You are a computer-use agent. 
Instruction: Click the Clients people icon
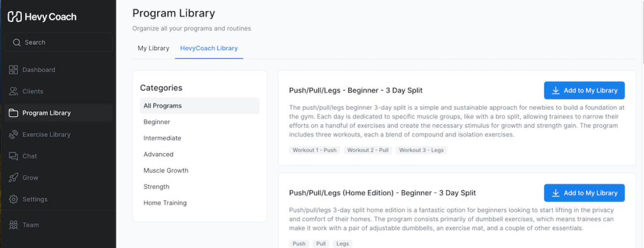coord(14,92)
